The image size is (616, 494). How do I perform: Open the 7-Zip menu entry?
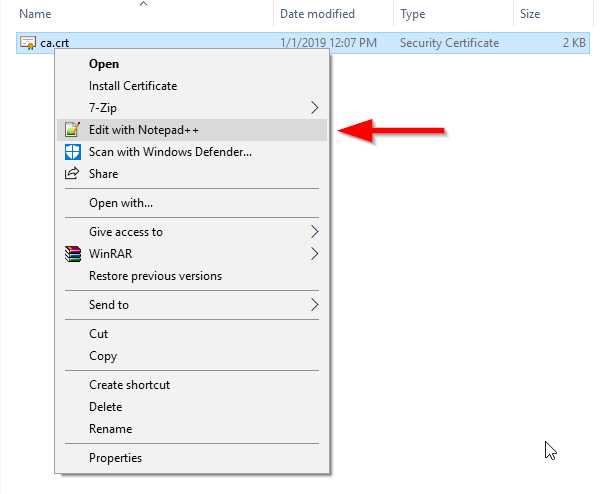pyautogui.click(x=192, y=108)
